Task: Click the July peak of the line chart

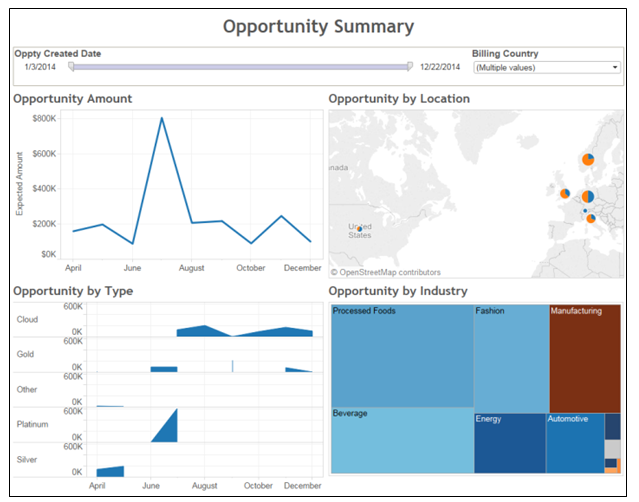Action: [162, 119]
